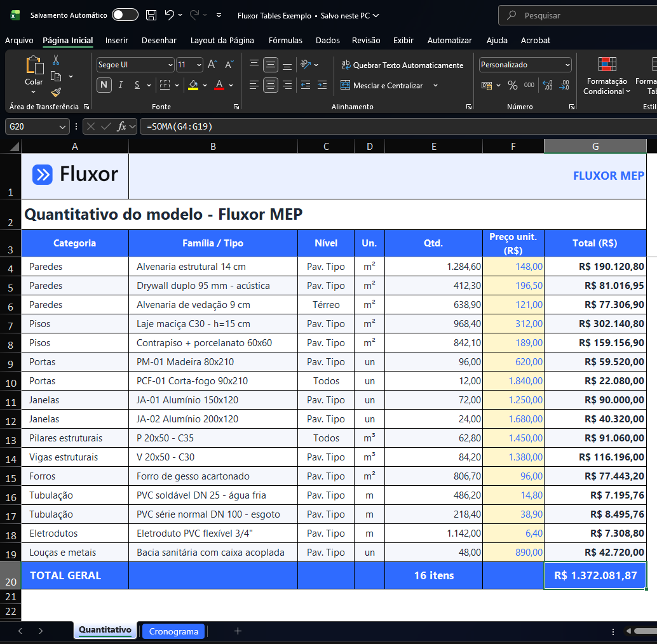Open the Revisão ribbon tab
The image size is (657, 644).
tap(366, 40)
